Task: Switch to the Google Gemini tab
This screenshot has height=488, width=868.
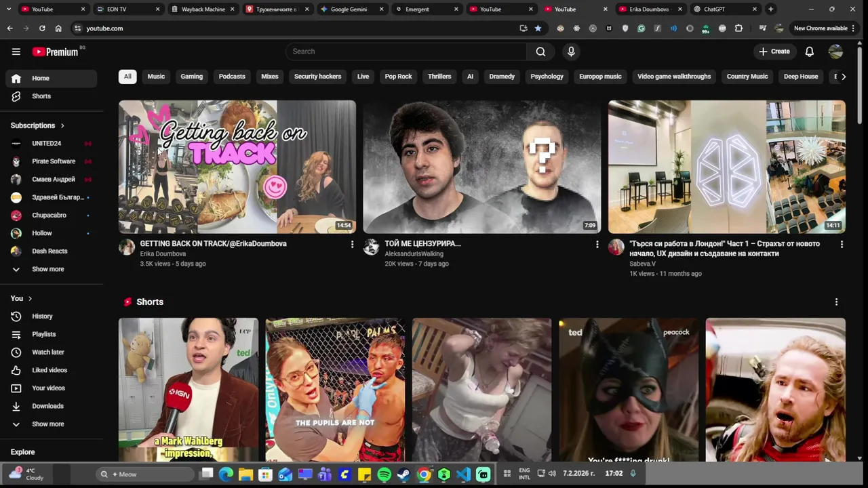Action: coord(349,9)
